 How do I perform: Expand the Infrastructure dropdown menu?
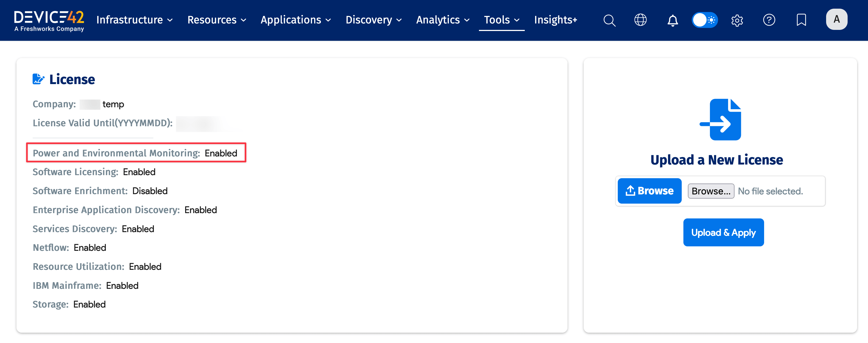coord(134,20)
